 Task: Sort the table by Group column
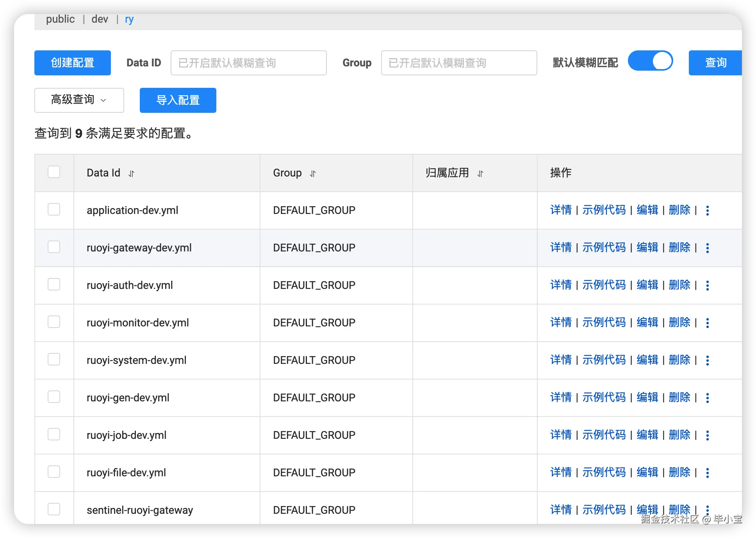click(313, 173)
